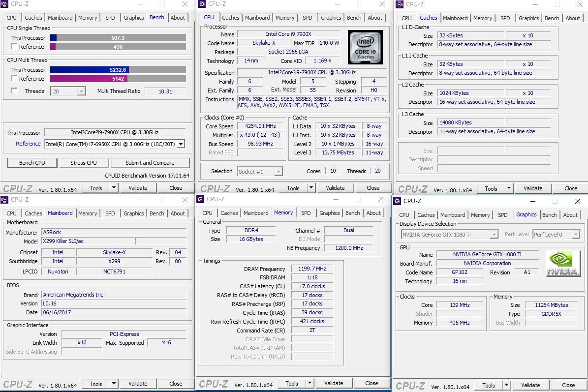
Task: Click the CPU-Z title icon in Caches window
Action: click(399, 4)
